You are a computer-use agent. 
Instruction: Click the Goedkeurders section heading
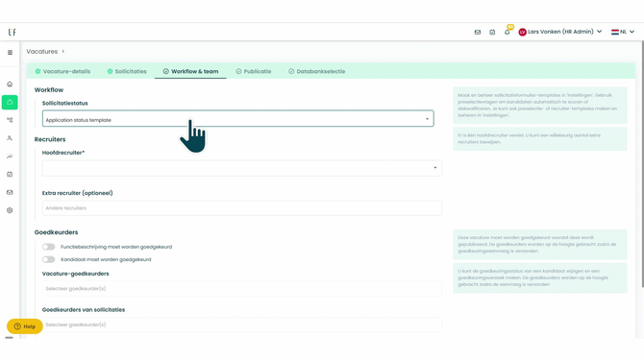click(x=56, y=232)
